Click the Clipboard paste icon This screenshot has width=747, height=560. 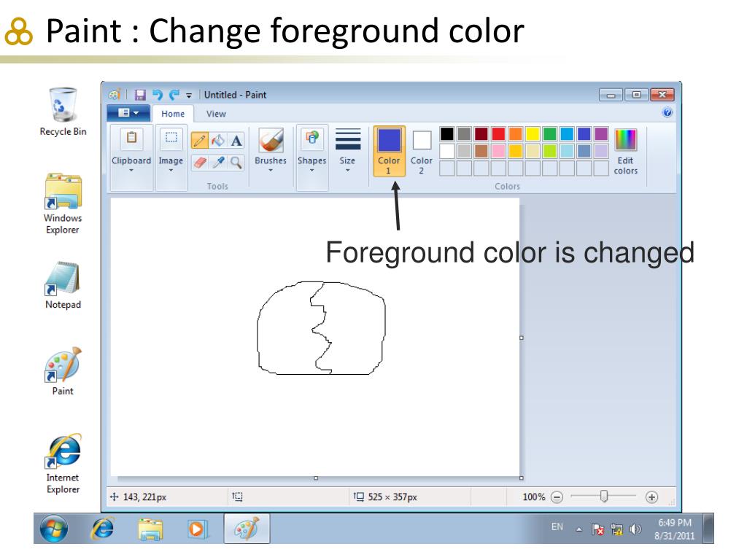(x=131, y=138)
